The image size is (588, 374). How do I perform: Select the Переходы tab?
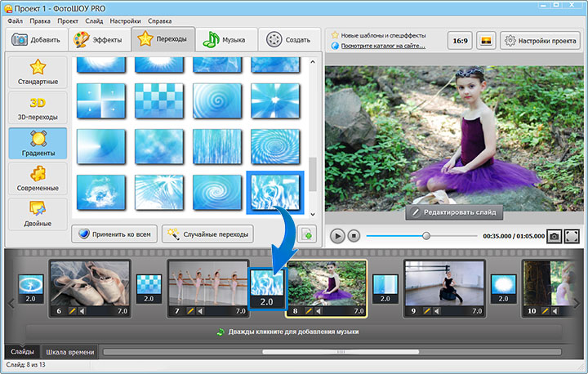point(163,39)
